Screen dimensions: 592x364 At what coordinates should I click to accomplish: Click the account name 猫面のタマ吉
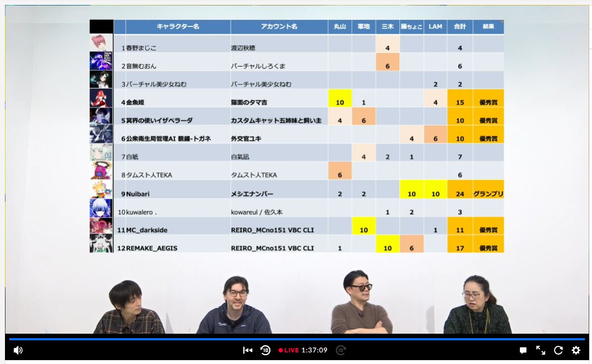tap(249, 102)
